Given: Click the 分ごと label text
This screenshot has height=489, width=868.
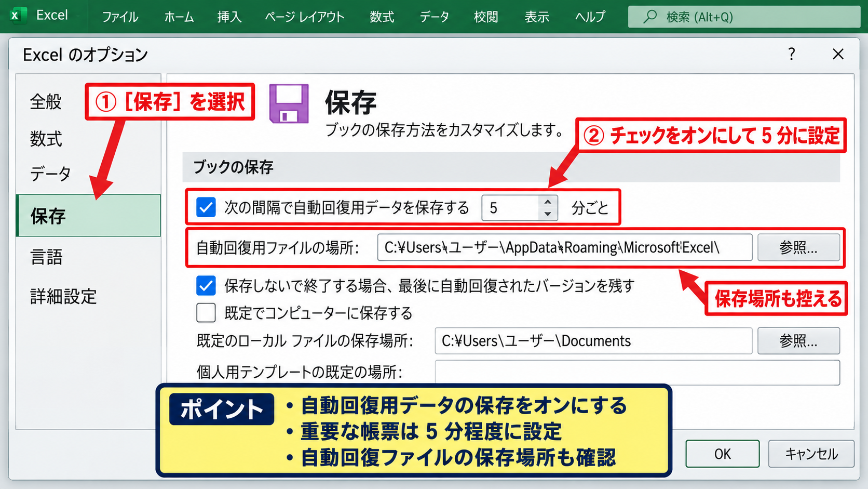Looking at the screenshot, I should pos(590,208).
